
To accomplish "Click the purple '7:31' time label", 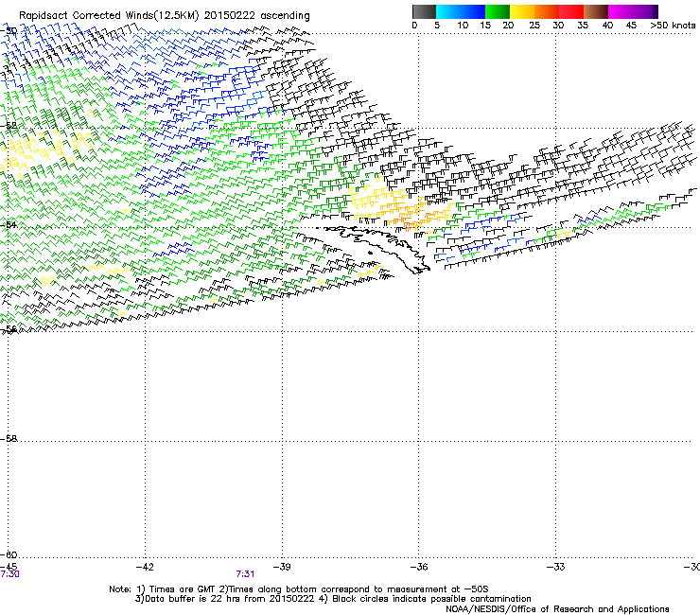I will click(x=245, y=574).
